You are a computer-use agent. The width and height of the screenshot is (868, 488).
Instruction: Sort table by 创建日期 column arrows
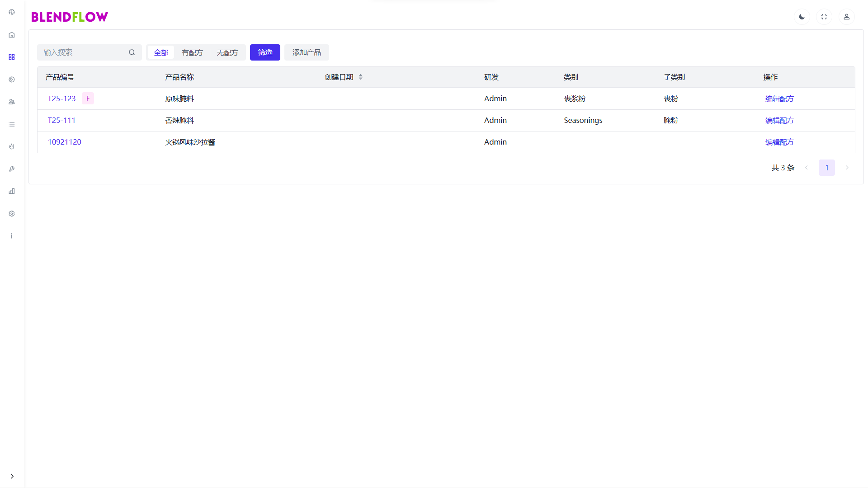(x=360, y=77)
